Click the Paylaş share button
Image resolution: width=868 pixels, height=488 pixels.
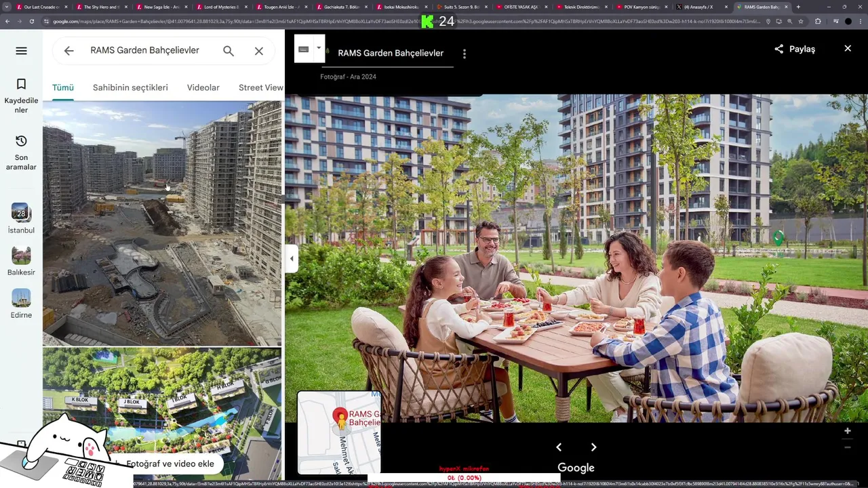tap(795, 49)
